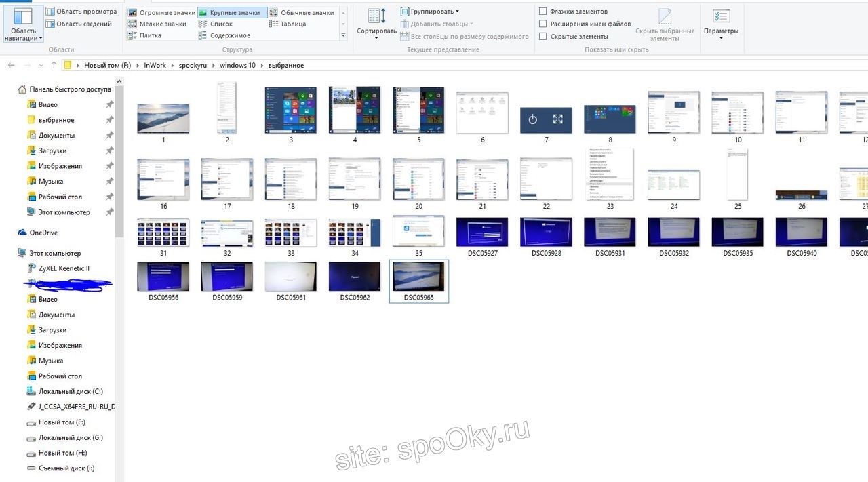Select Рабочий стол under Этот компьютер
The width and height of the screenshot is (868, 482).
click(x=60, y=376)
